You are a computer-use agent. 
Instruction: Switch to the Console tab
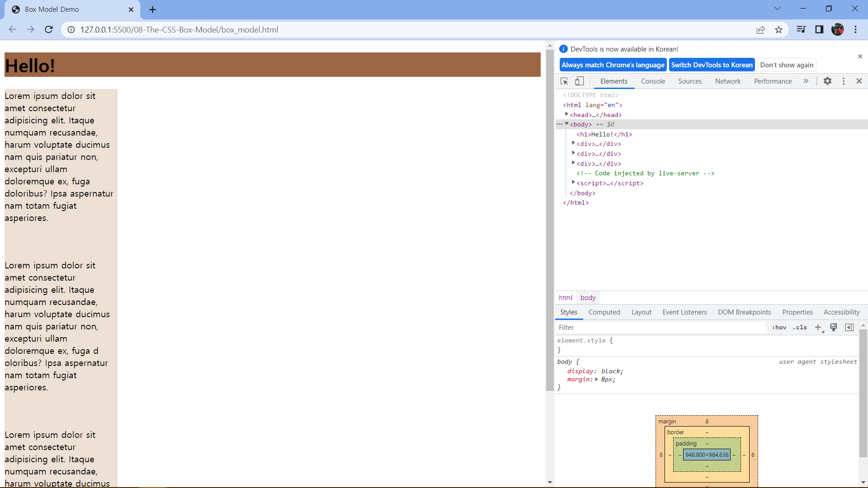point(653,81)
